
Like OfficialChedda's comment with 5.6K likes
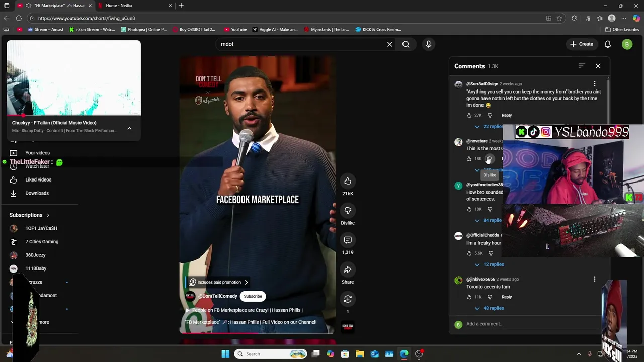click(469, 253)
